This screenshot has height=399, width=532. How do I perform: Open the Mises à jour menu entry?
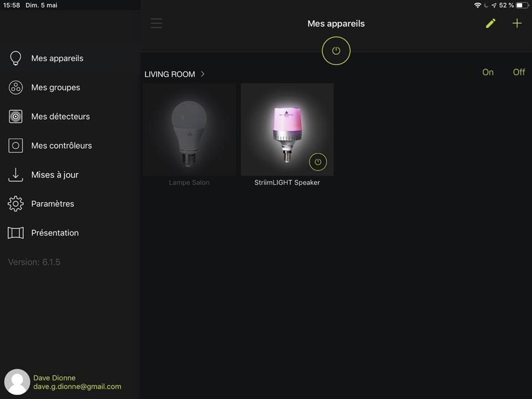(55, 175)
